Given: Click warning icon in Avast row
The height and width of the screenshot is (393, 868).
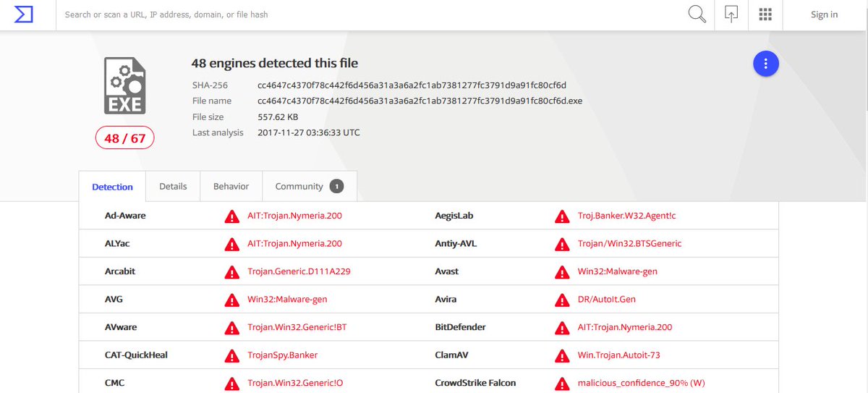Looking at the screenshot, I should 562,272.
